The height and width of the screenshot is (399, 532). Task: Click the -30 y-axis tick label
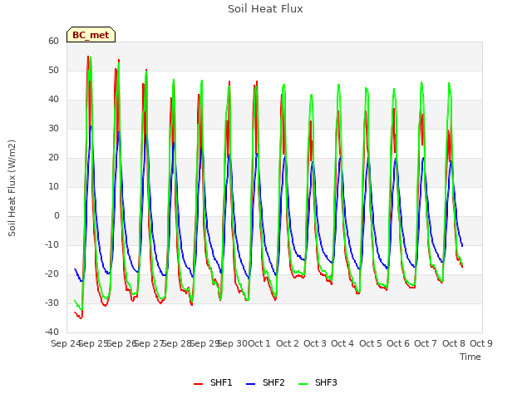tap(52, 303)
